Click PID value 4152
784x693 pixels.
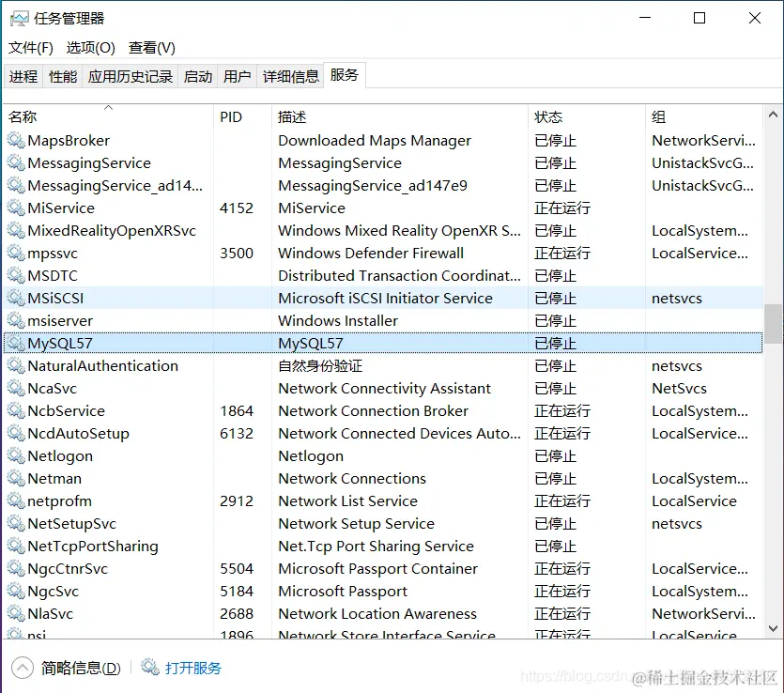[x=237, y=208]
